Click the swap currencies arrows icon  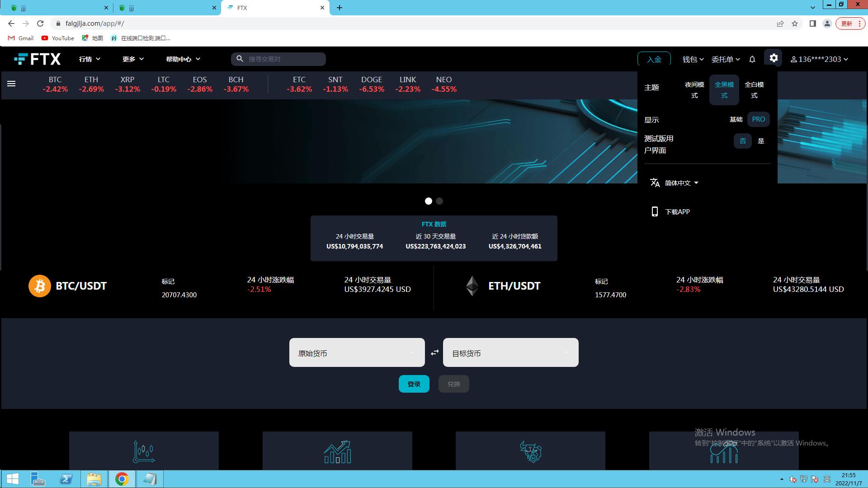[434, 352]
